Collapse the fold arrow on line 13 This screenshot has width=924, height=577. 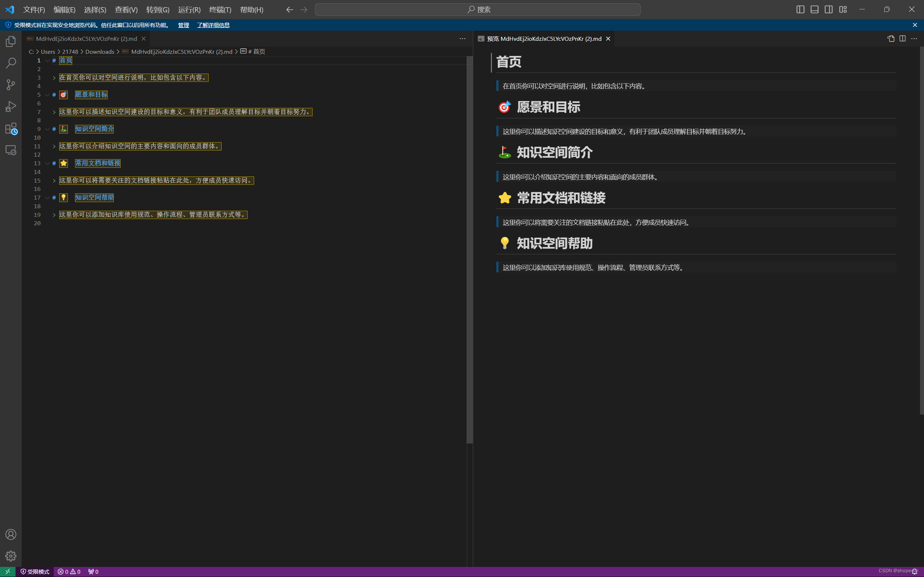tap(47, 163)
